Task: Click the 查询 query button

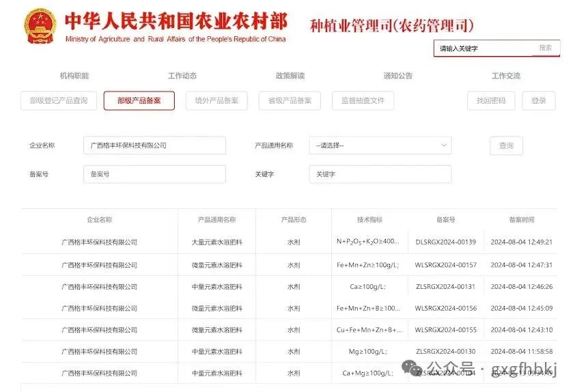Action: point(507,145)
